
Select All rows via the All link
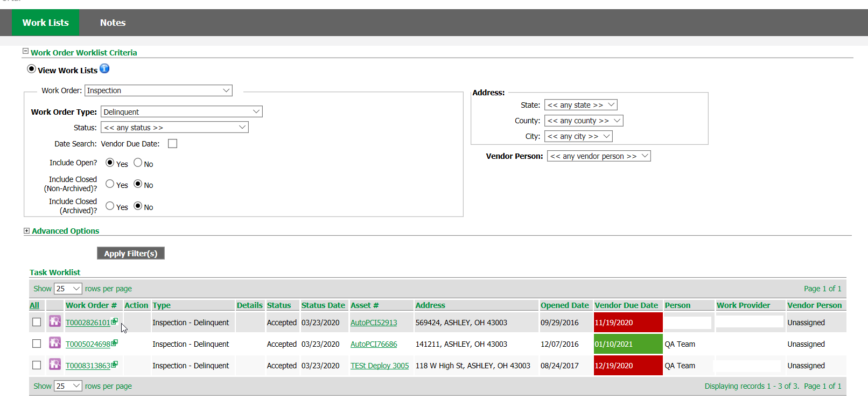click(x=34, y=305)
